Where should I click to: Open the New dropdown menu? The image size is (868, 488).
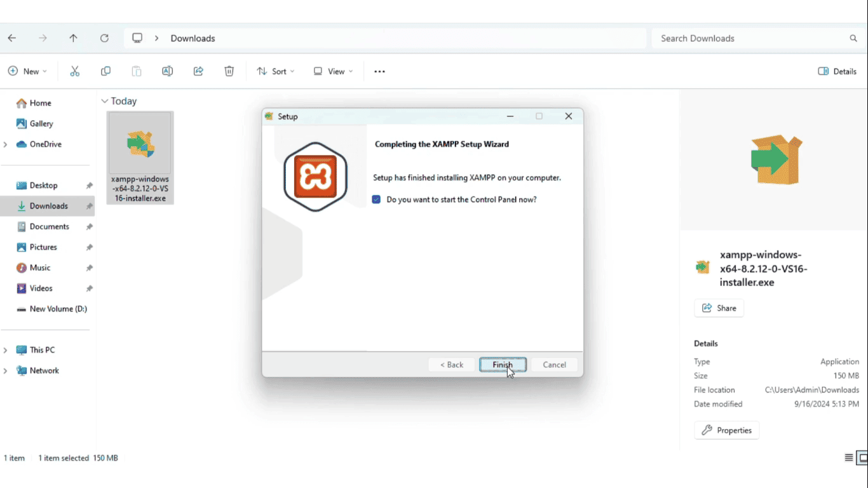(x=27, y=71)
